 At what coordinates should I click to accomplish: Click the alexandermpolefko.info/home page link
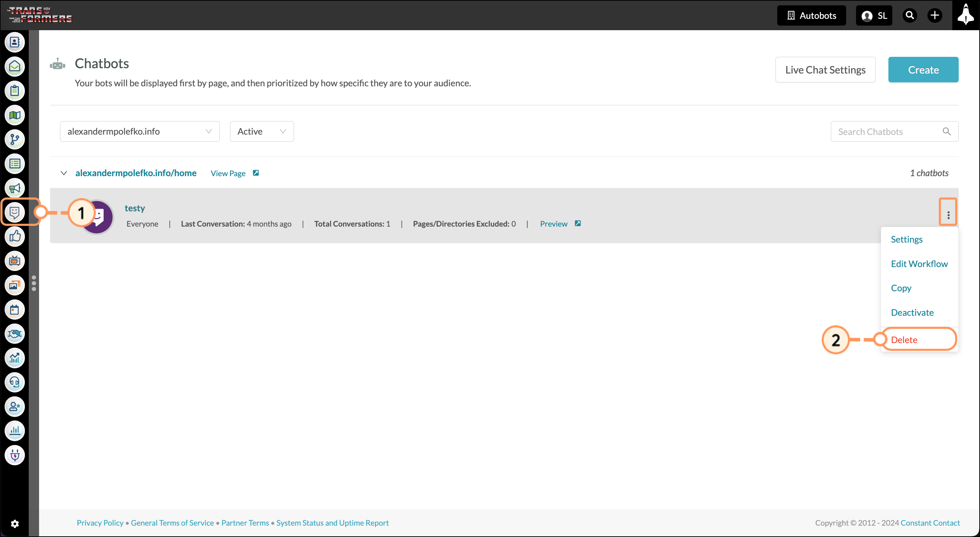136,173
